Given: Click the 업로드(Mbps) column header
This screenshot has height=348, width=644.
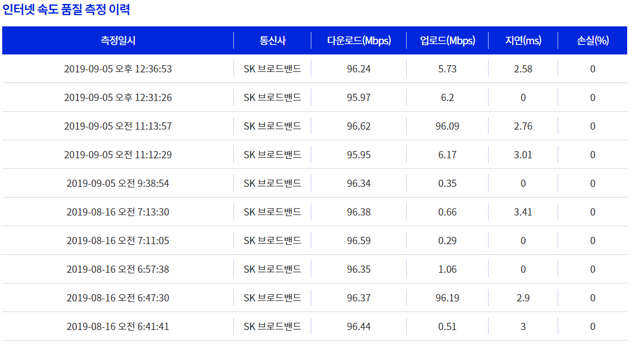Looking at the screenshot, I should 447,40.
